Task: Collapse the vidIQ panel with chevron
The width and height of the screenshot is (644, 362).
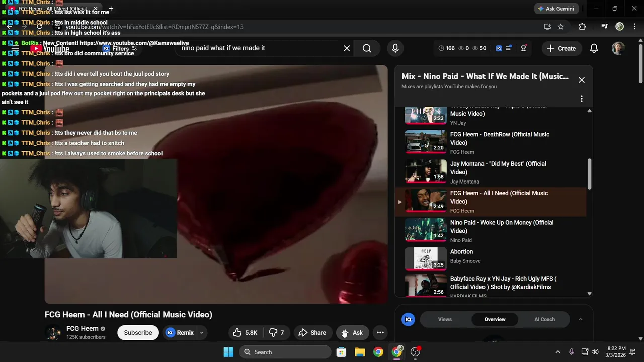Action: (581, 319)
